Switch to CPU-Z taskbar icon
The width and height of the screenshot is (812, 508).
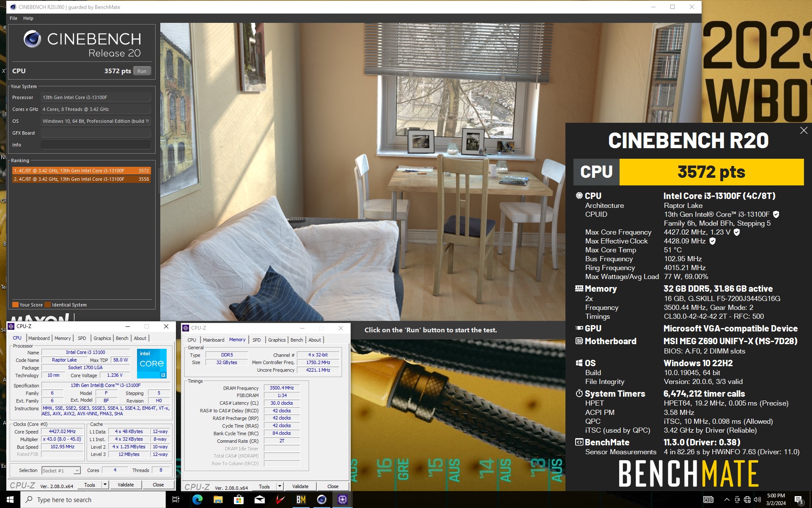point(342,500)
